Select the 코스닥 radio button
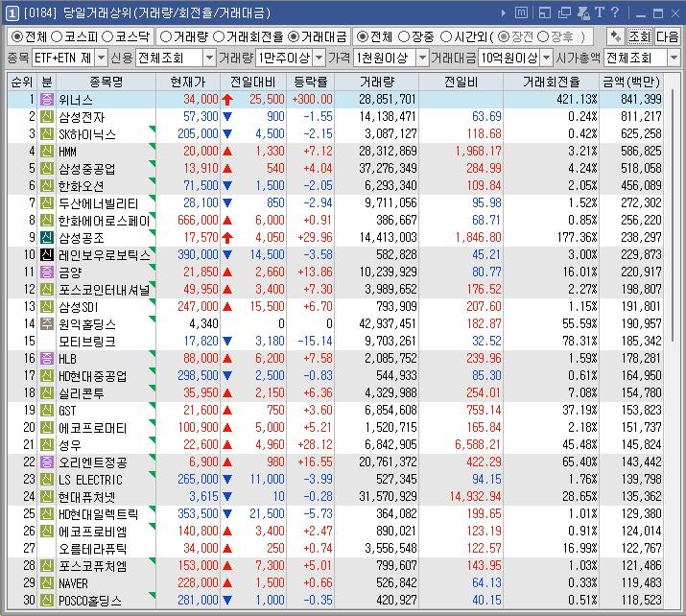686x616 pixels. [x=107, y=36]
